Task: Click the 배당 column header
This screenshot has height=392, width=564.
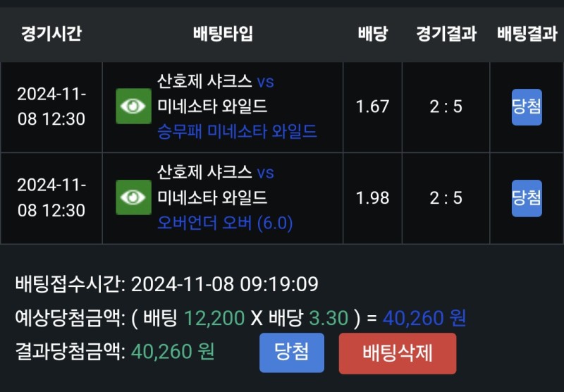Action: (372, 34)
